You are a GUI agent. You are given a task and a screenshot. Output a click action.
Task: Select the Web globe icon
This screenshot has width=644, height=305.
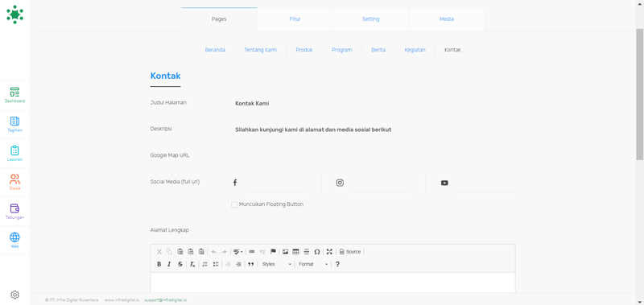(14, 237)
